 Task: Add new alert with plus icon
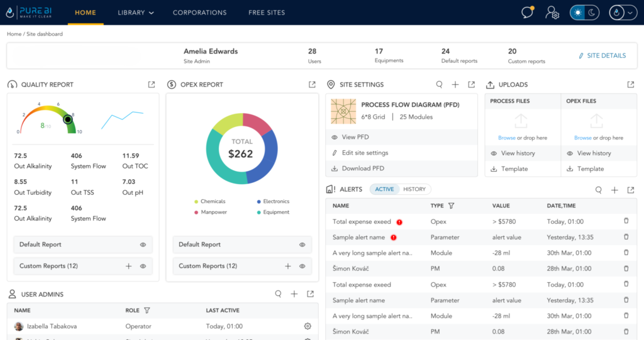coord(614,190)
